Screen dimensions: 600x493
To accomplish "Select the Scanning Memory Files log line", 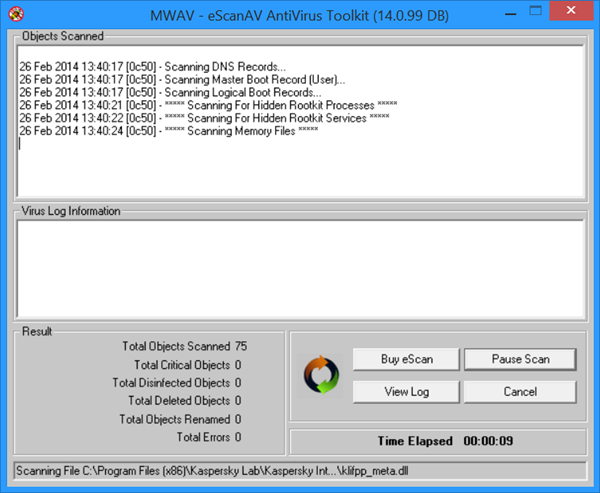I will [169, 131].
